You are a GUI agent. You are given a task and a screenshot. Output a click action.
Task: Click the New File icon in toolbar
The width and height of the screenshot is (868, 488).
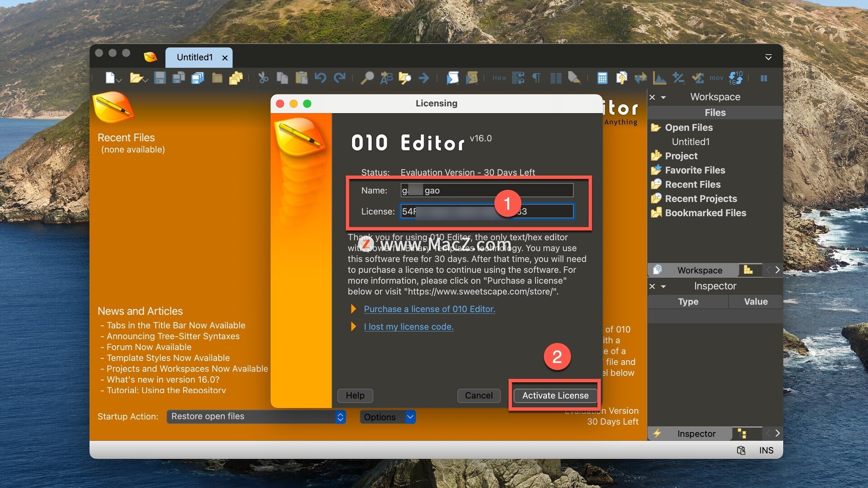[x=110, y=78]
